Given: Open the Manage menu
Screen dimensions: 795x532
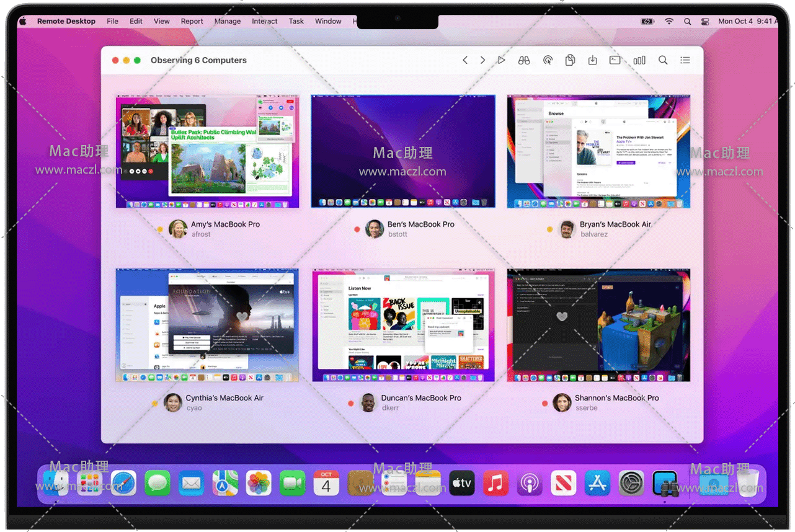Looking at the screenshot, I should click(228, 21).
